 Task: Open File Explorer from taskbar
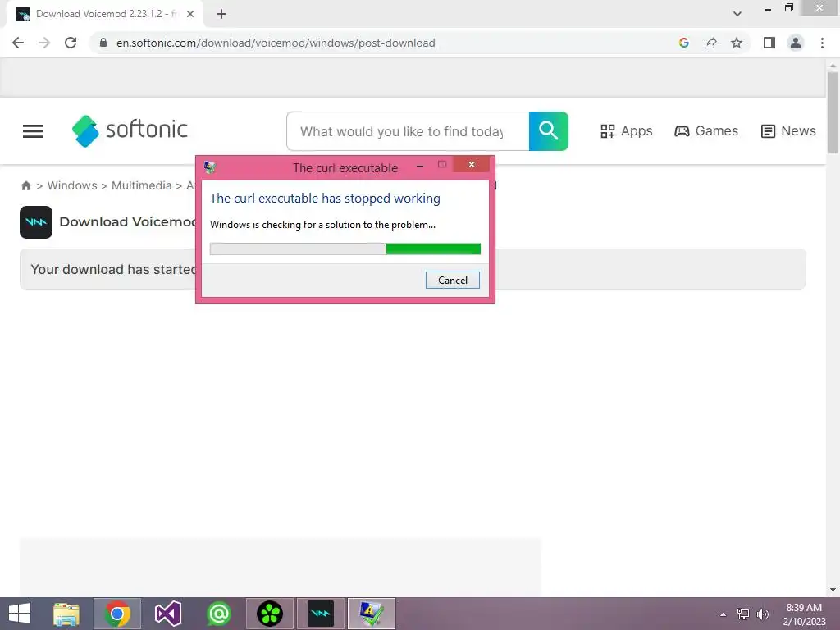pyautogui.click(x=66, y=614)
